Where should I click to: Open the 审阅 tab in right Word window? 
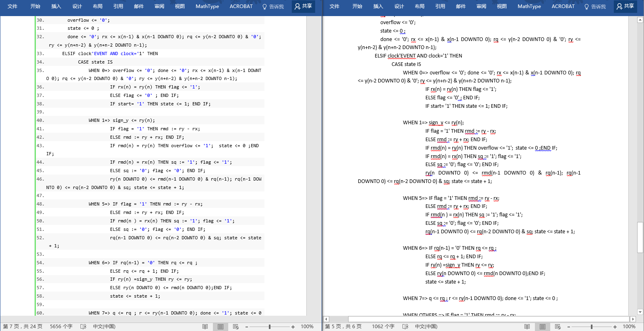coord(481,6)
